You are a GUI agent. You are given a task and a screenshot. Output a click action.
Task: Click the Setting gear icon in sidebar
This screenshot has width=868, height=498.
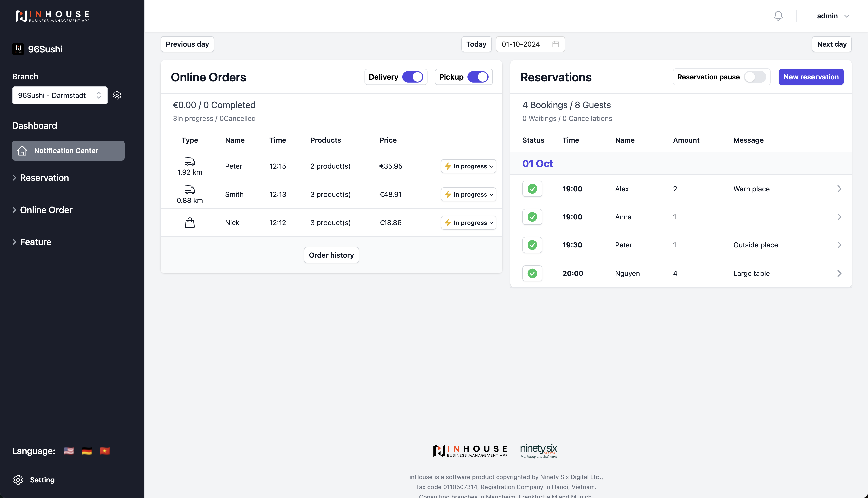18,480
